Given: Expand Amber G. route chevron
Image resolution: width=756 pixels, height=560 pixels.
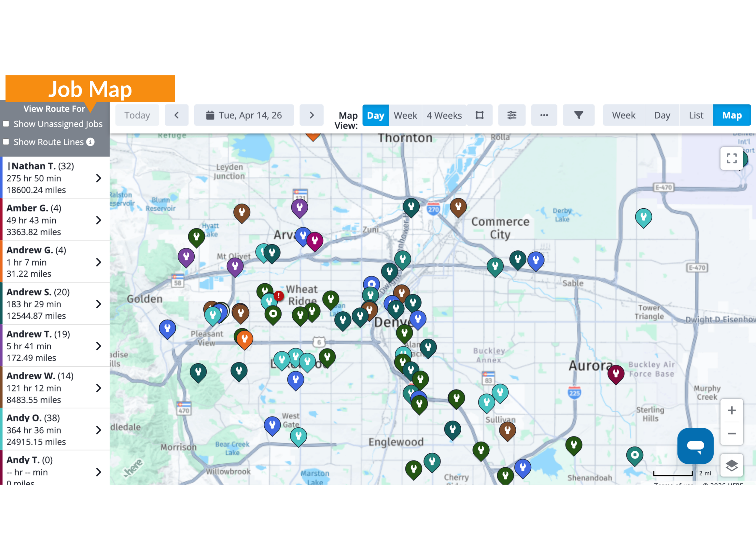Looking at the screenshot, I should click(x=98, y=220).
